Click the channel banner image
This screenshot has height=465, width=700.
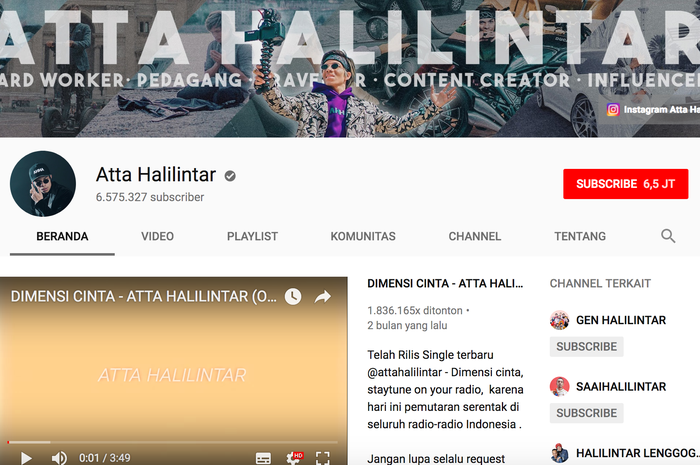pos(350,68)
